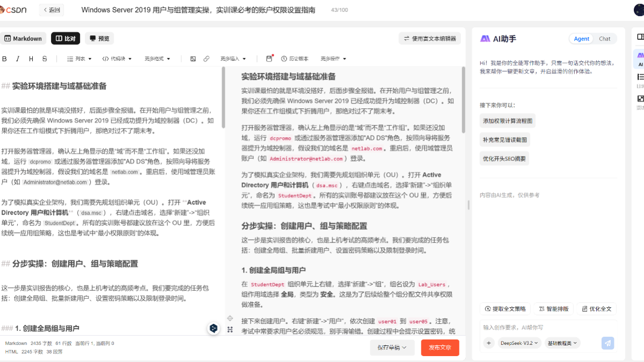Open 更多格式 dropdown
This screenshot has width=644, height=362.
[x=157, y=58]
